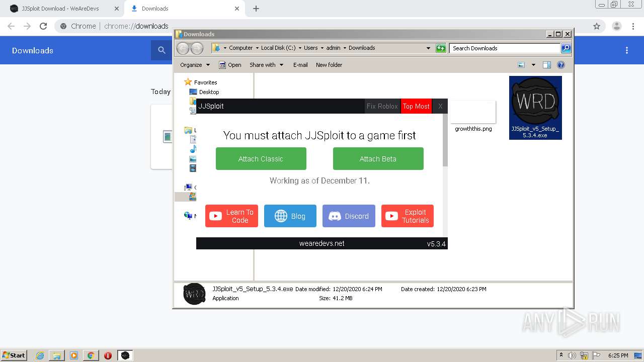This screenshot has width=644, height=362.
Task: Click Downloads in the address breadcrumb
Action: tap(362, 48)
